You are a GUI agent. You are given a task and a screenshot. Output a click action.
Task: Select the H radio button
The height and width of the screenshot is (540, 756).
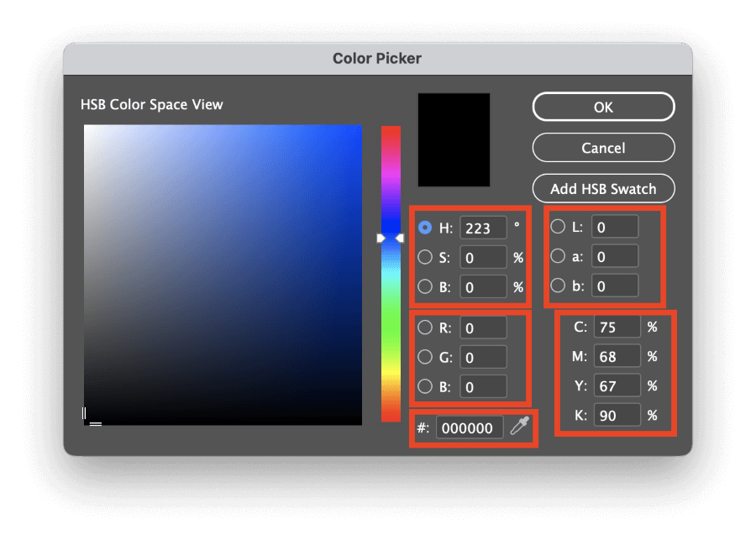(x=424, y=227)
